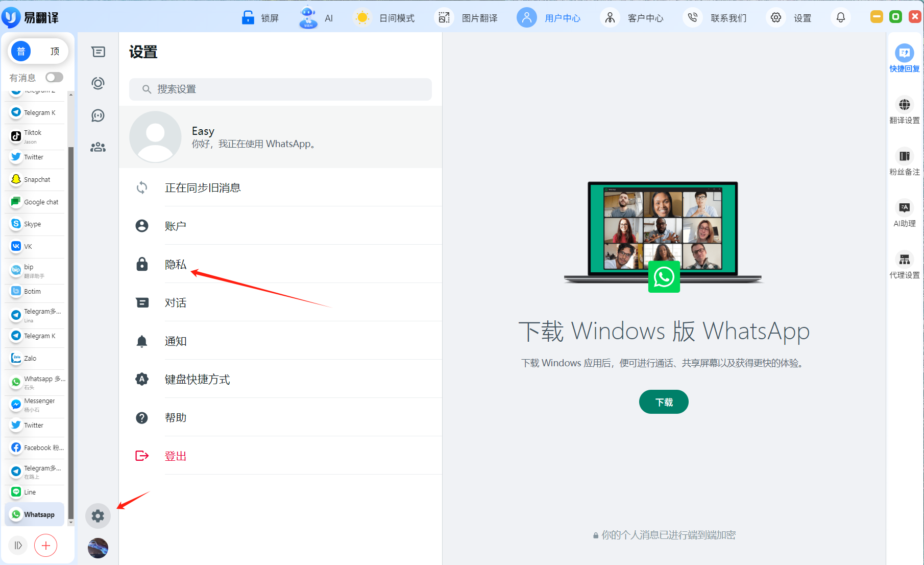This screenshot has height=565, width=924.
Task: Open WhatsApp status icon
Action: 98,83
